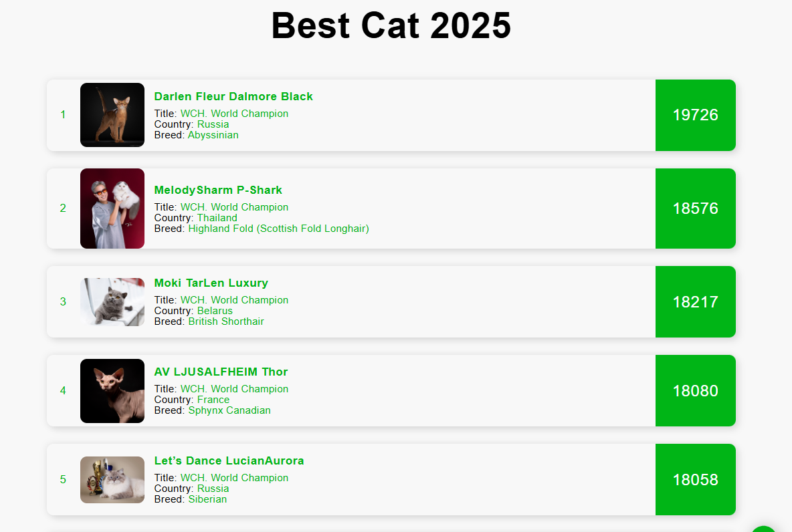Click the 18217 score panel
Image resolution: width=792 pixels, height=532 pixels.
click(695, 302)
